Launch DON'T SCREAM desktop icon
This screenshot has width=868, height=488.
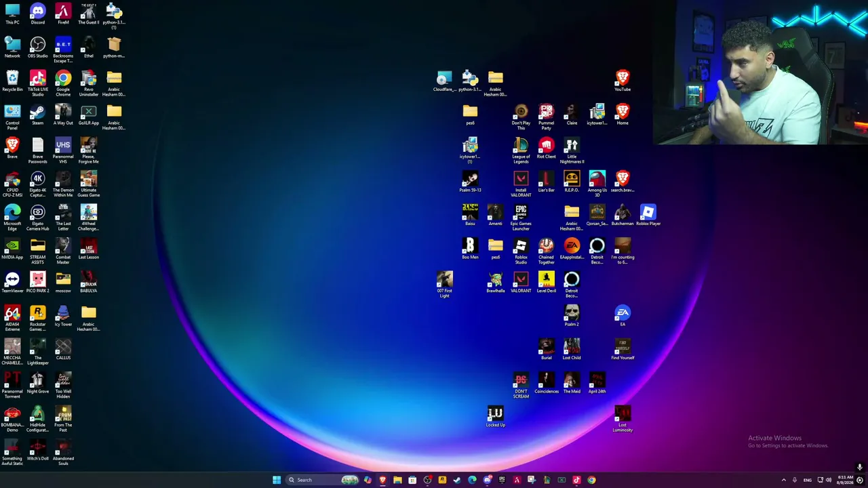[x=521, y=385]
